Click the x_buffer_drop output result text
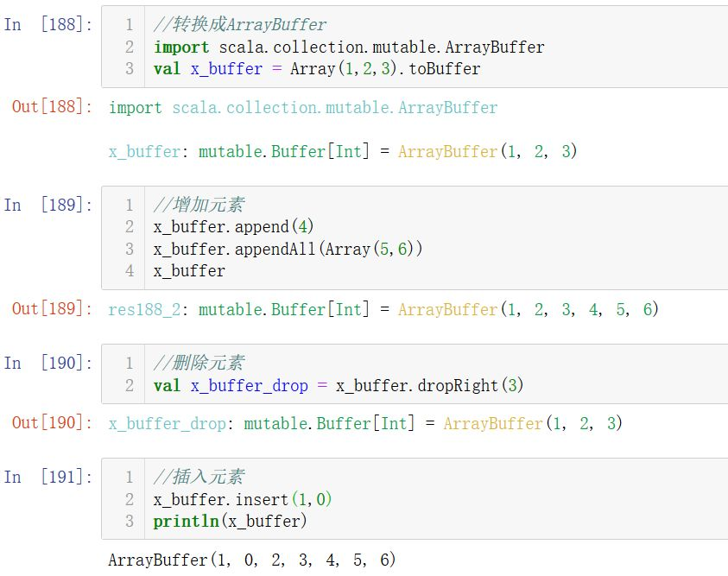The width and height of the screenshot is (728, 576). tap(365, 423)
